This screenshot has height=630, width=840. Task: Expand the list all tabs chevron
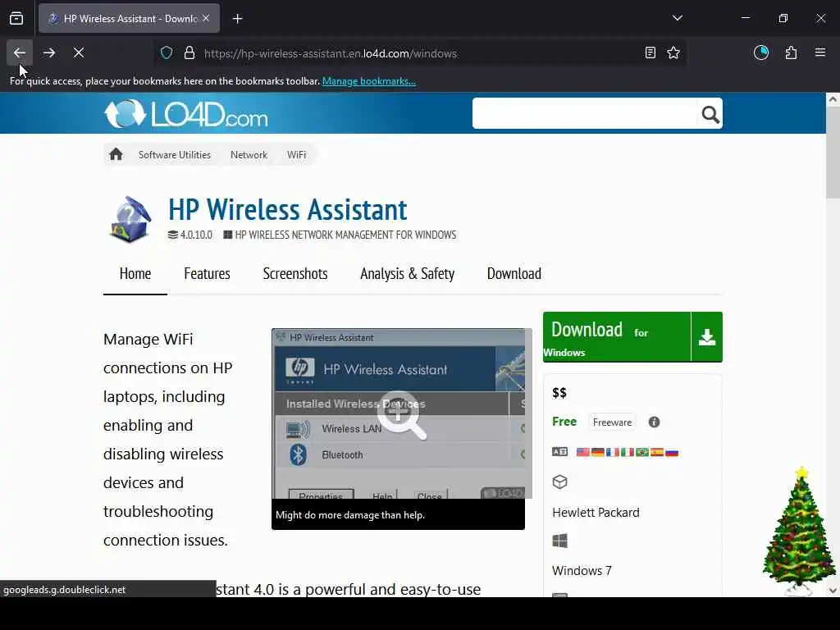(677, 18)
